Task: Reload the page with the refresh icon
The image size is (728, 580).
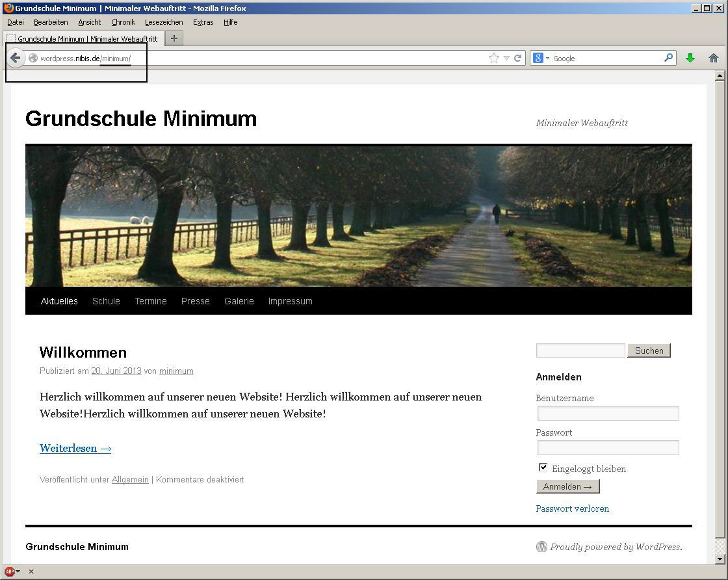Action: [x=518, y=58]
